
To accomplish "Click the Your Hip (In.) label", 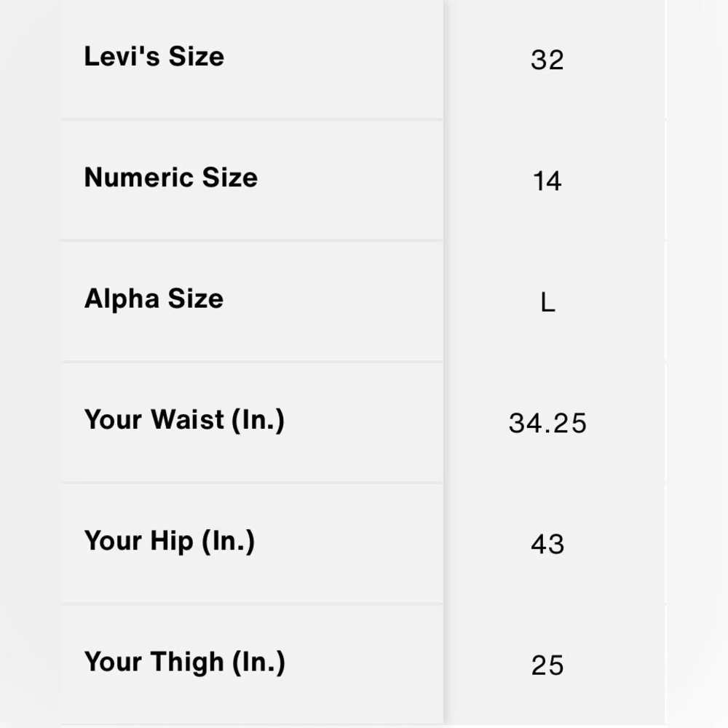I will [170, 541].
